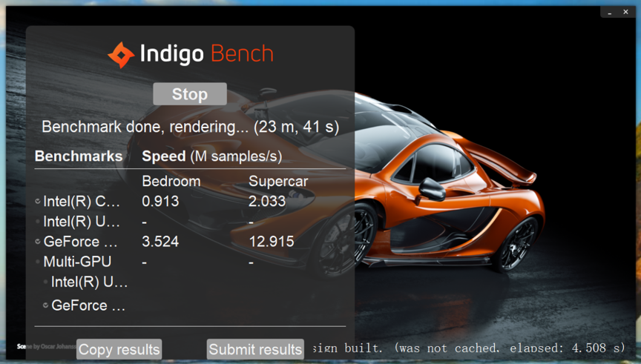The image size is (641, 364).
Task: Uncheck GeForce checkbox under Multi-GPU
Action: pyautogui.click(x=45, y=305)
